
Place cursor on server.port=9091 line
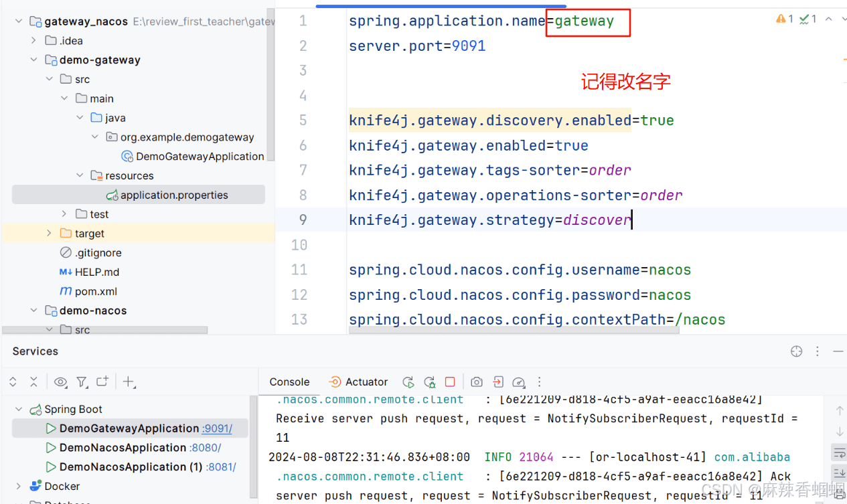tap(417, 46)
